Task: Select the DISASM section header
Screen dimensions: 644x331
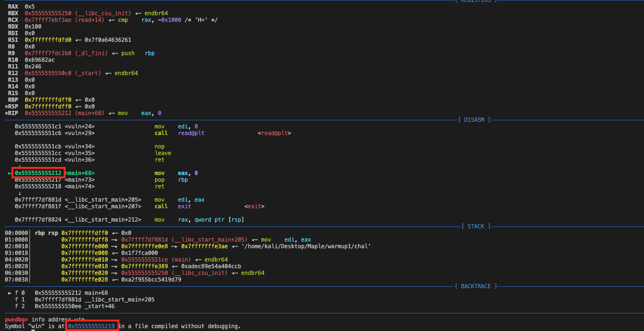Action: click(x=474, y=120)
